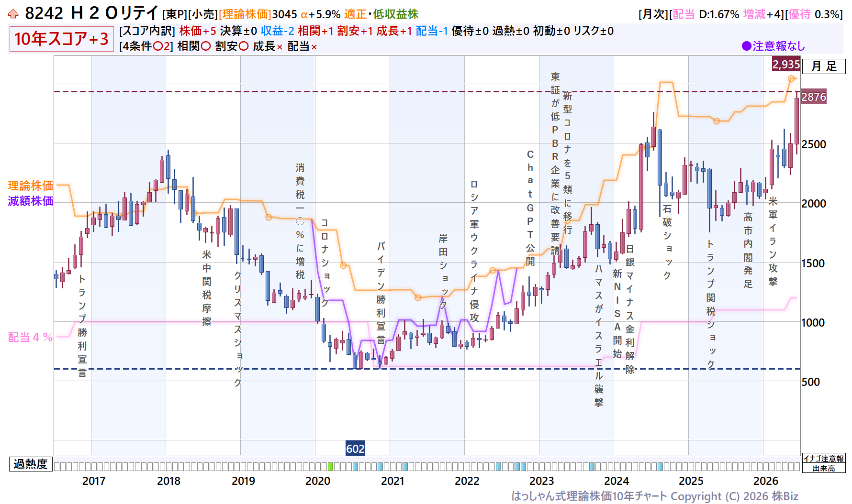Click the 2876 current price tag
This screenshot has height=504, width=852.
coord(814,97)
